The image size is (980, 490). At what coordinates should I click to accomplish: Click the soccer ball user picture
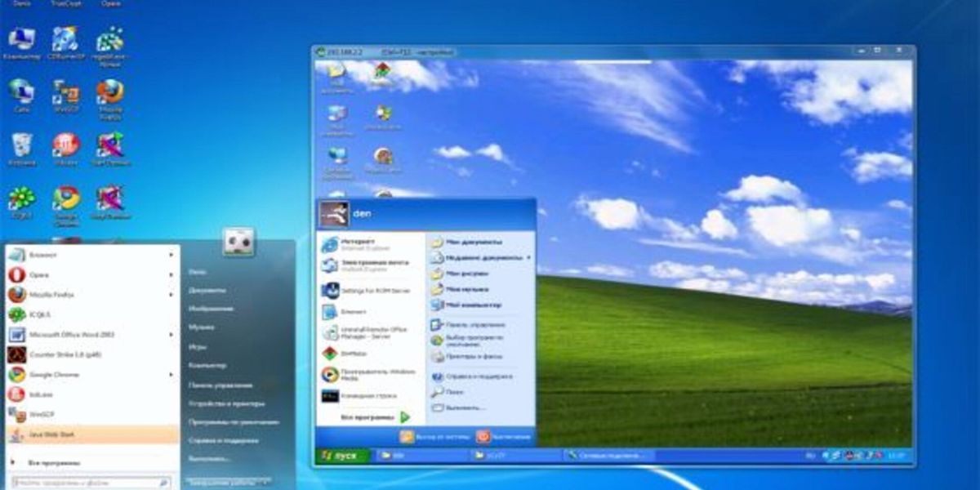click(238, 243)
